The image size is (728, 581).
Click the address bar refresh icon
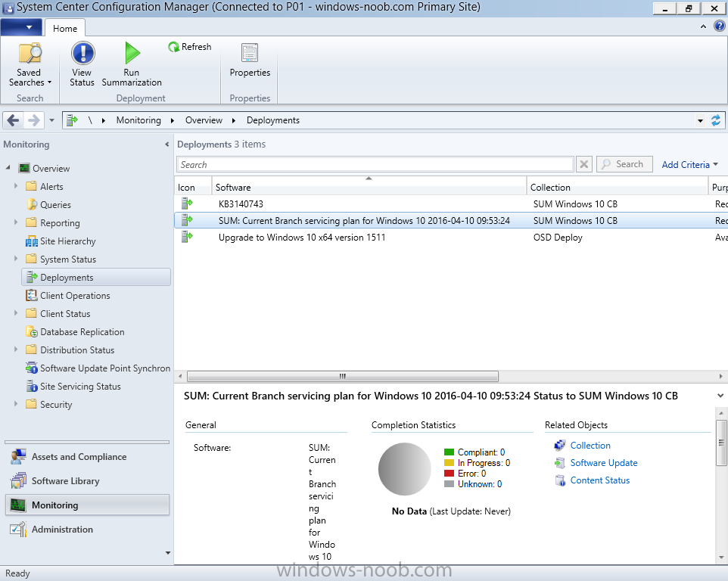click(x=716, y=120)
